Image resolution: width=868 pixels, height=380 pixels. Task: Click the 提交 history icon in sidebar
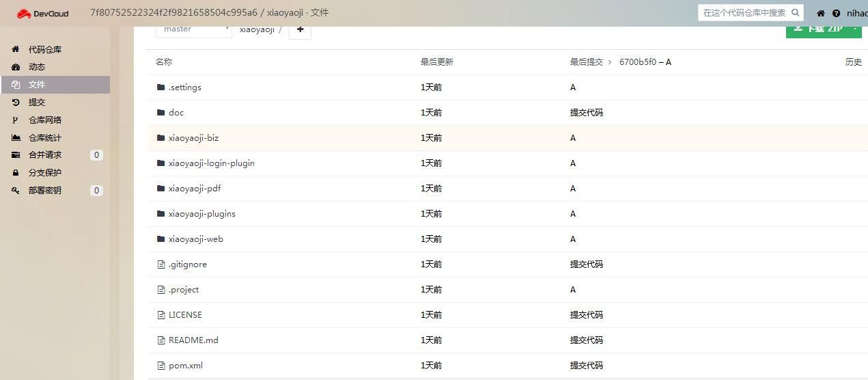[x=16, y=103]
